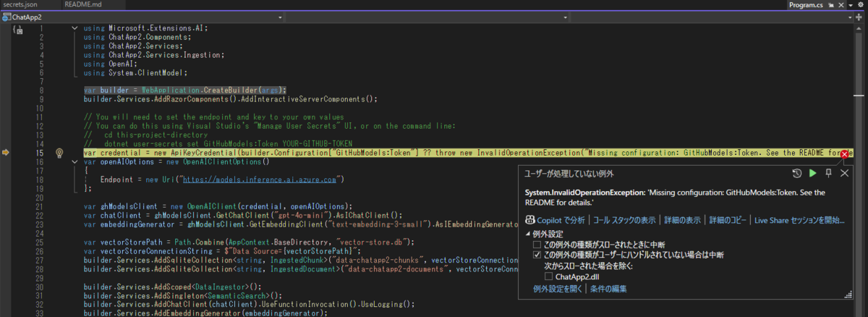Screen dimensions: 868x317
Task: Select the Program.cs tab
Action: (806, 5)
